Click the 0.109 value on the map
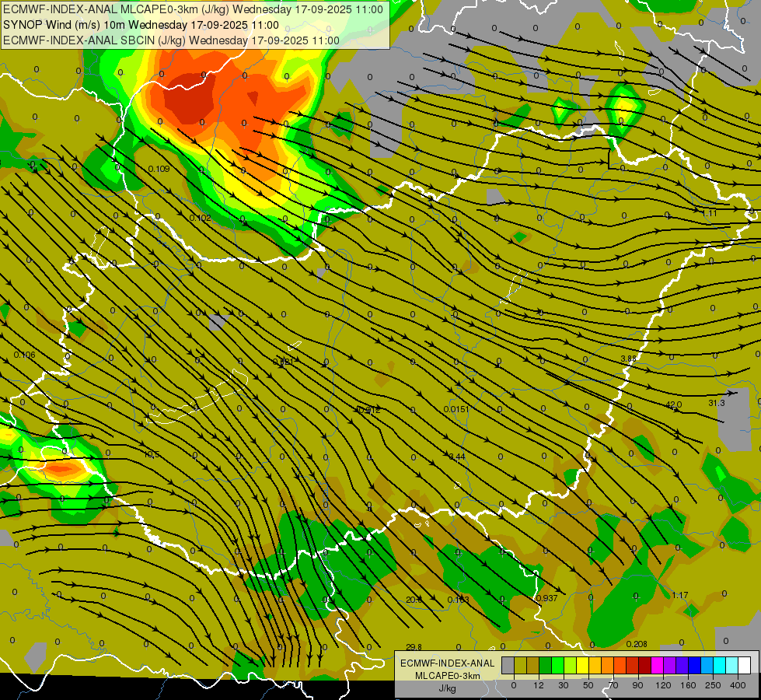 tap(159, 169)
